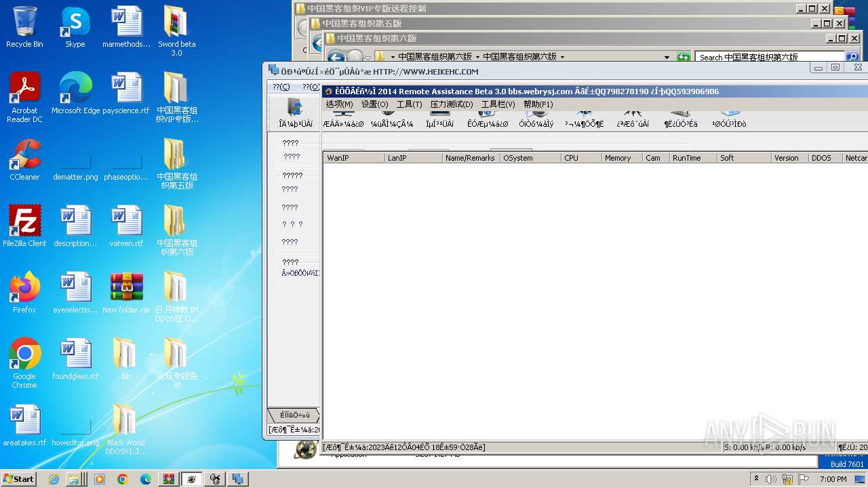Open Windows Media Player from taskbar
Screen dimensions: 868x488
click(x=100, y=479)
